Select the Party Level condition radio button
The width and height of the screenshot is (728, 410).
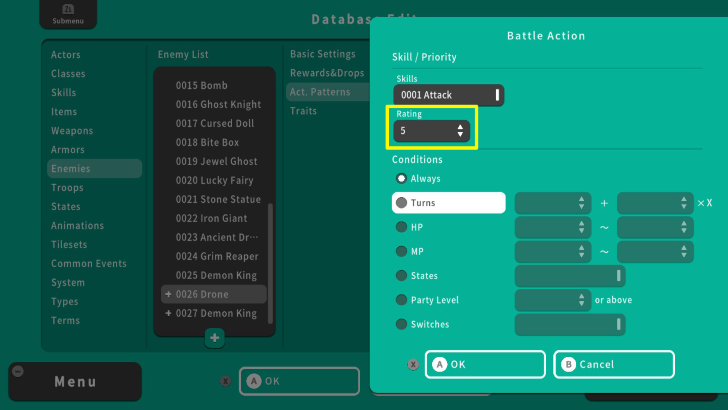(401, 300)
